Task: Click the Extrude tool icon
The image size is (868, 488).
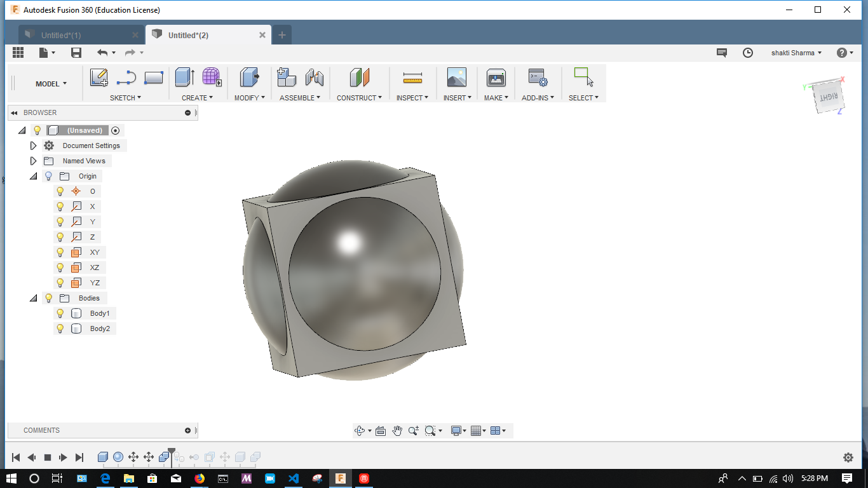Action: click(x=185, y=78)
